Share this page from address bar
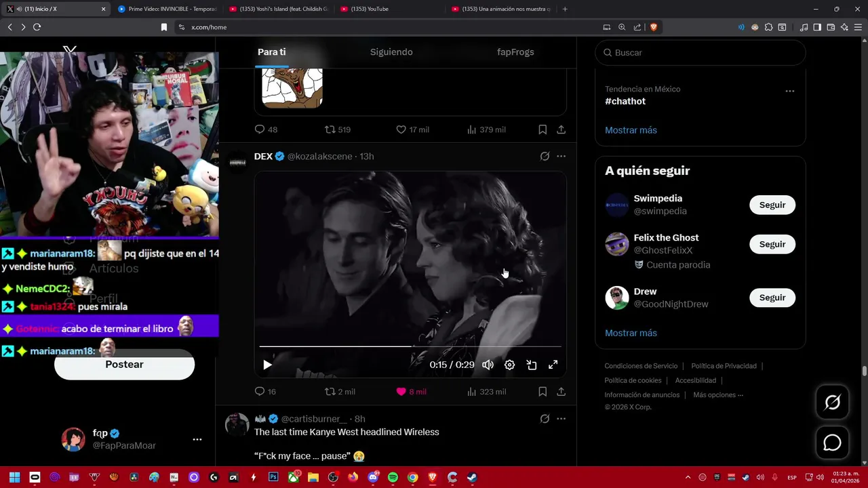The image size is (868, 488). (x=637, y=27)
